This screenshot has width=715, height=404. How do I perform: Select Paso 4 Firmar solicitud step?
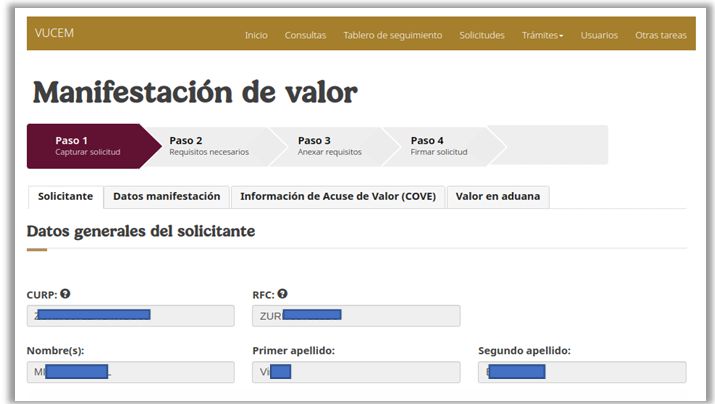pos(438,146)
